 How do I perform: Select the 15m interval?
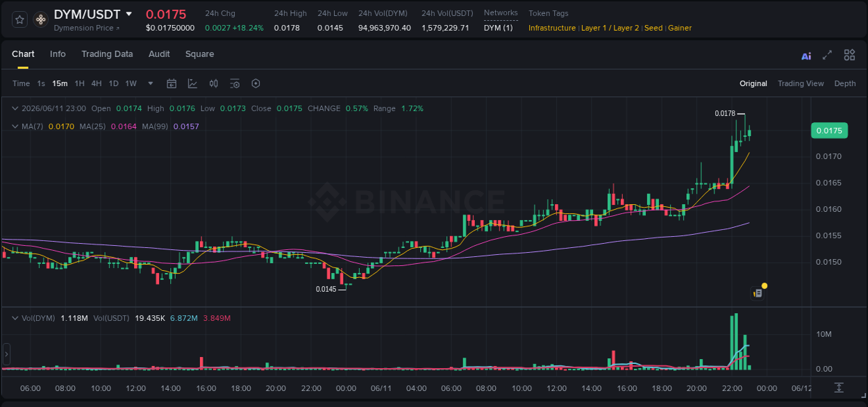pos(60,83)
